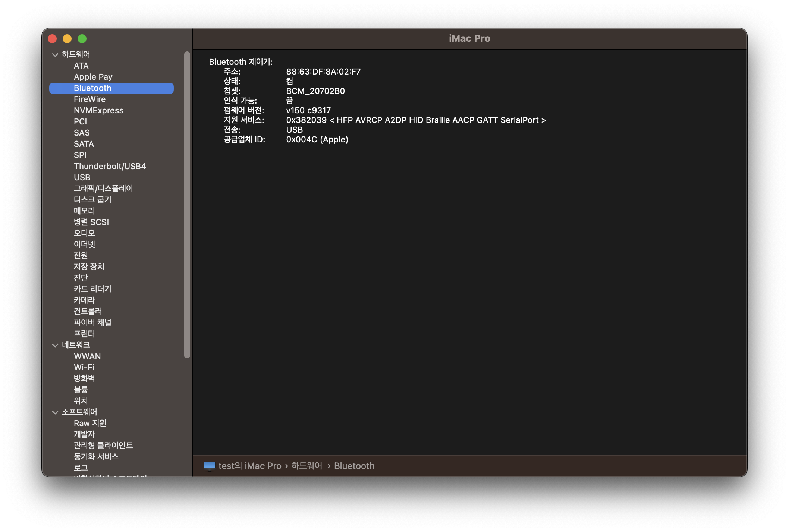Select SATA in the hardware list
The image size is (789, 532).
click(84, 144)
